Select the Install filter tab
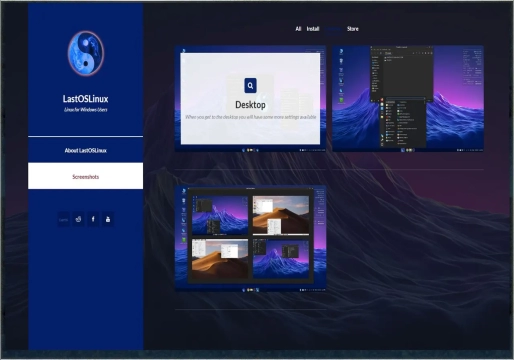This screenshot has height=360, width=514. pyautogui.click(x=313, y=29)
